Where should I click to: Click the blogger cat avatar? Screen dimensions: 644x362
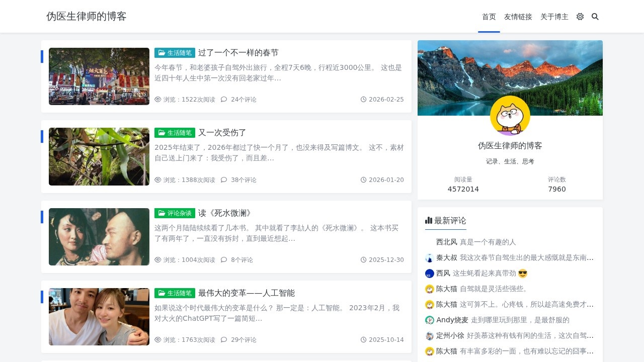click(x=510, y=116)
